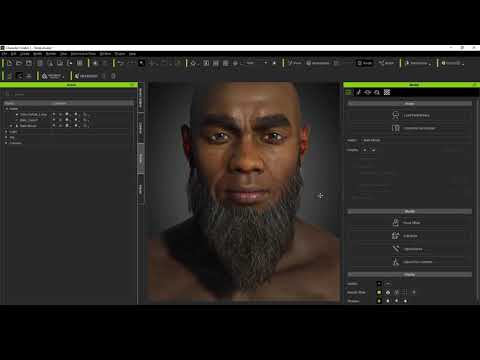Collapse the Model section header in Modify panel
This screenshot has width=480, height=360.
pos(410,104)
